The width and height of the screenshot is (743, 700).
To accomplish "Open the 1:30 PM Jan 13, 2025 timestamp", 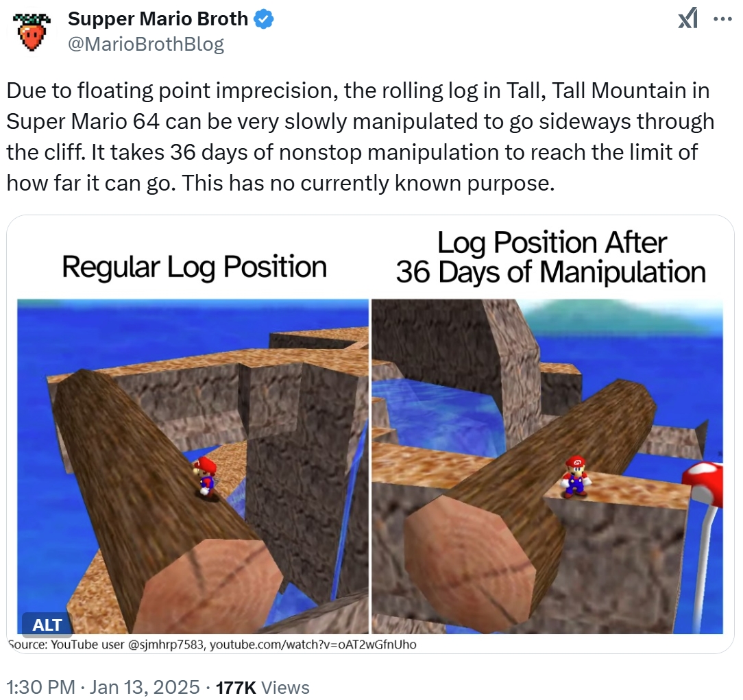I will 103,687.
